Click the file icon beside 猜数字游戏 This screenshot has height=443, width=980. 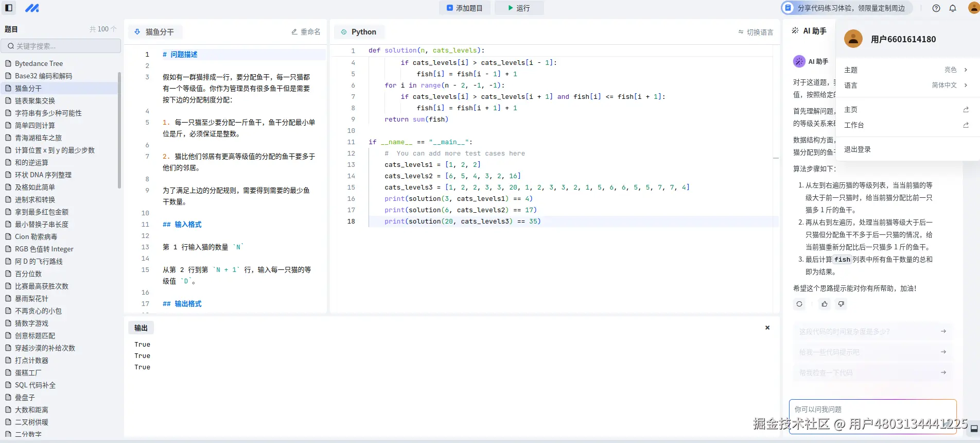click(x=8, y=323)
